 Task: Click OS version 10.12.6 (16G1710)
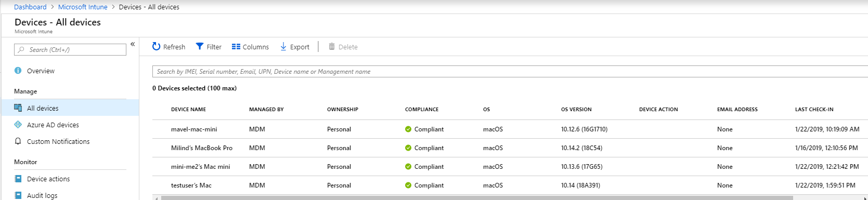(584, 129)
